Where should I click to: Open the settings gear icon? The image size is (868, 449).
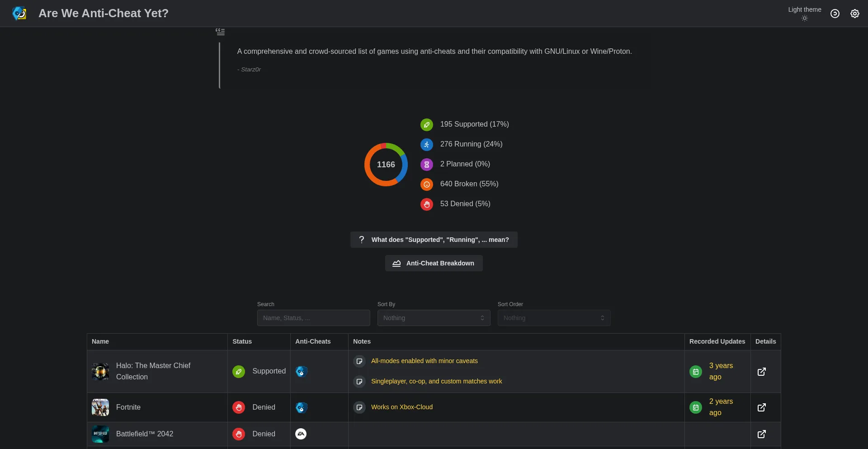coord(855,14)
